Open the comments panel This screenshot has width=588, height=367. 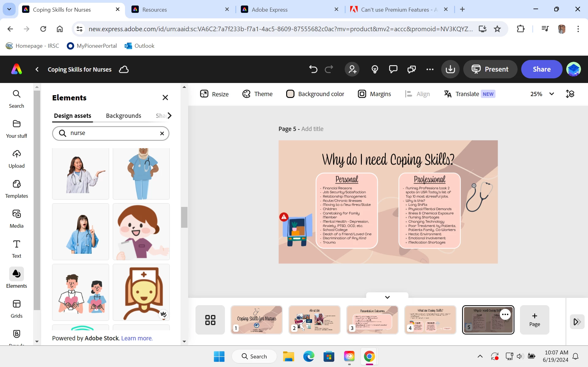(393, 69)
